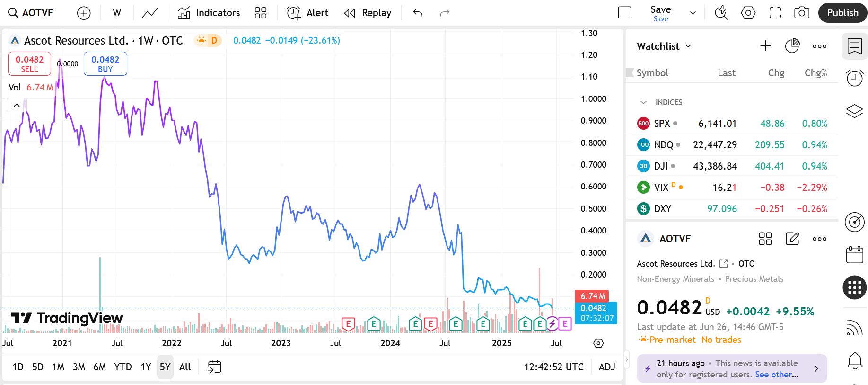Enter fullscreen mode
The height and width of the screenshot is (385, 868).
(x=775, y=13)
